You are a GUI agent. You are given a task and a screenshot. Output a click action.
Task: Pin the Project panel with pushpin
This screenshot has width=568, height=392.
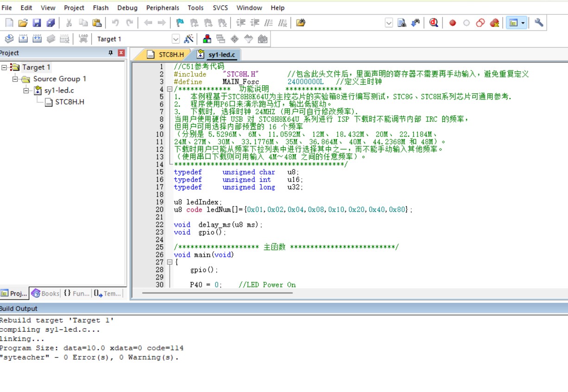pos(111,53)
